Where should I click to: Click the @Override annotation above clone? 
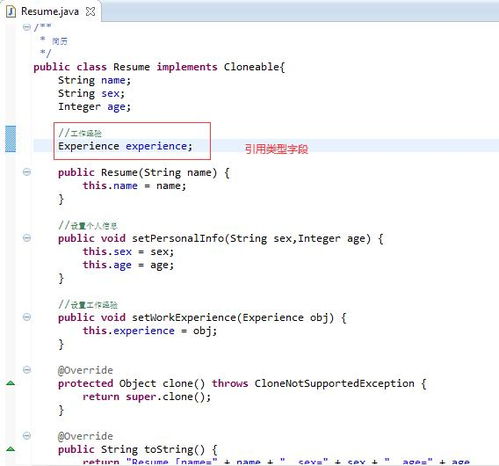pyautogui.click(x=85, y=370)
